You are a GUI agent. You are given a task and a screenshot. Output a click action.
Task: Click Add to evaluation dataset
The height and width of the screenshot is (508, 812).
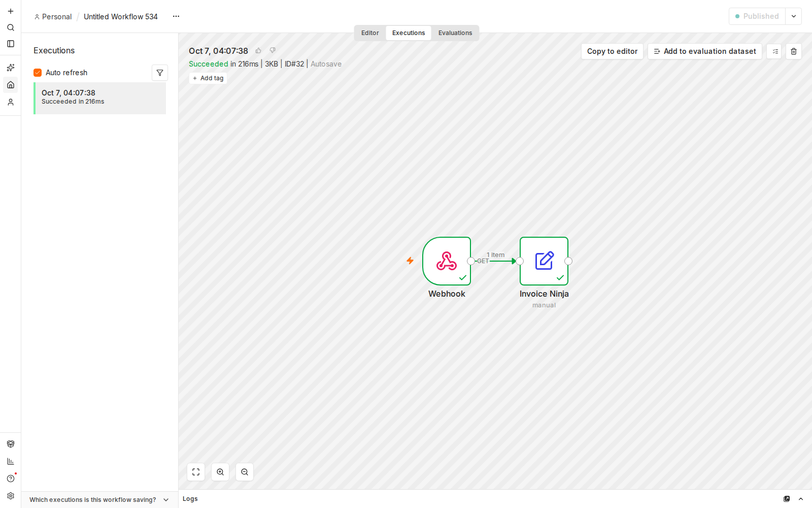(705, 51)
